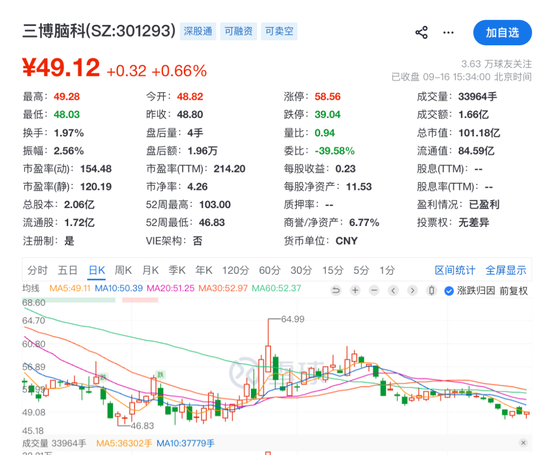Click the 流通值 value 84.59亿
Screen dimensions: 550x455
tap(476, 151)
